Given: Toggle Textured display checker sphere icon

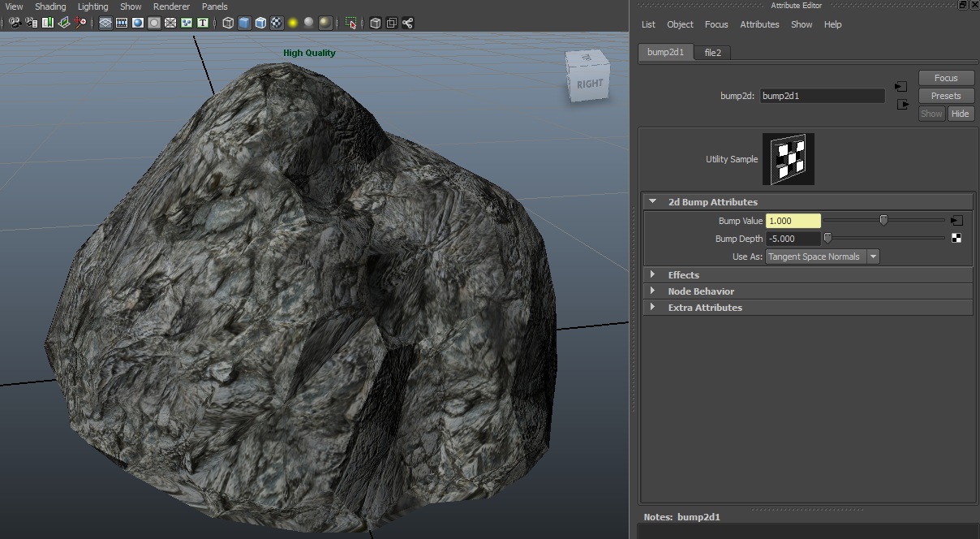Looking at the screenshot, I should [x=277, y=23].
